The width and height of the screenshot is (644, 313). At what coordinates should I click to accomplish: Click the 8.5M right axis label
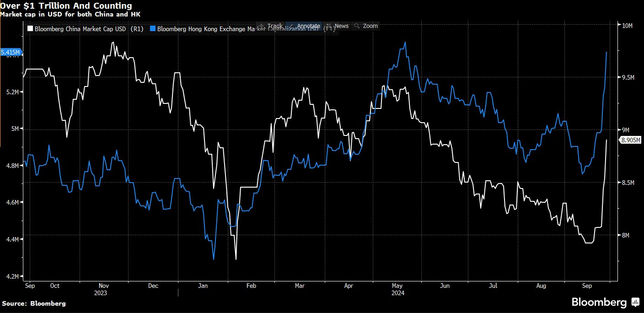[x=628, y=183]
